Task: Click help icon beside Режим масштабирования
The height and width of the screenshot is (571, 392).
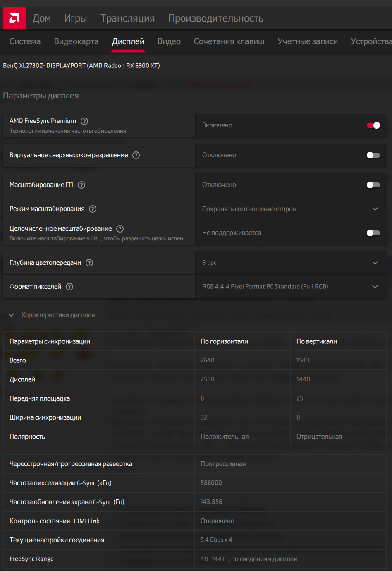Action: tap(93, 209)
